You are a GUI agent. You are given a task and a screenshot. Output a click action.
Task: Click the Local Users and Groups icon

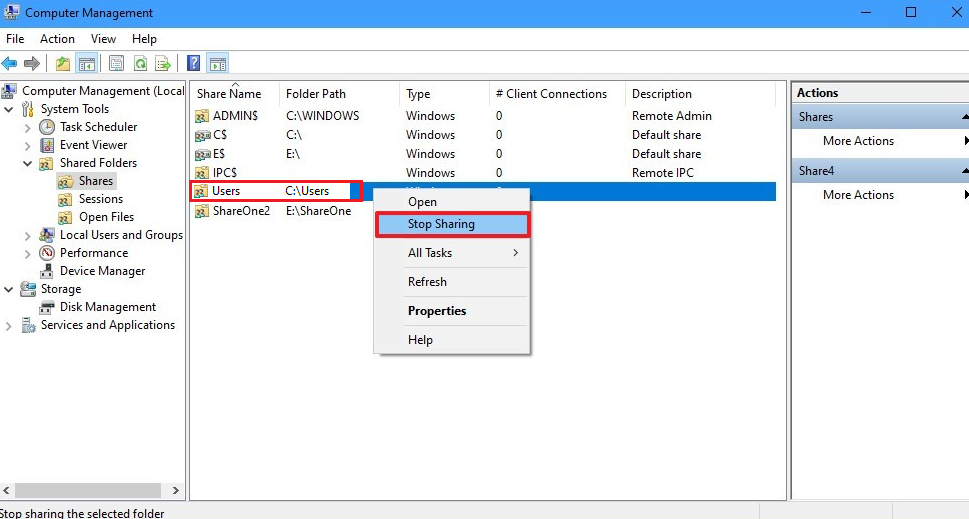tap(47, 235)
